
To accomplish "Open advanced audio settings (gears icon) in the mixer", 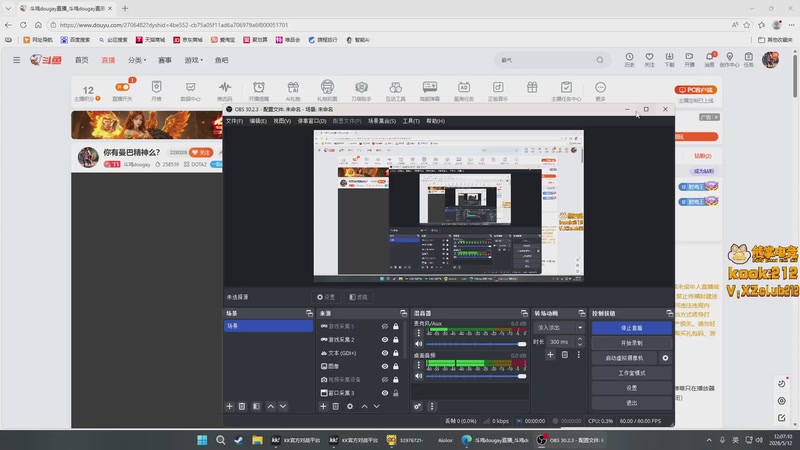I will tap(417, 406).
